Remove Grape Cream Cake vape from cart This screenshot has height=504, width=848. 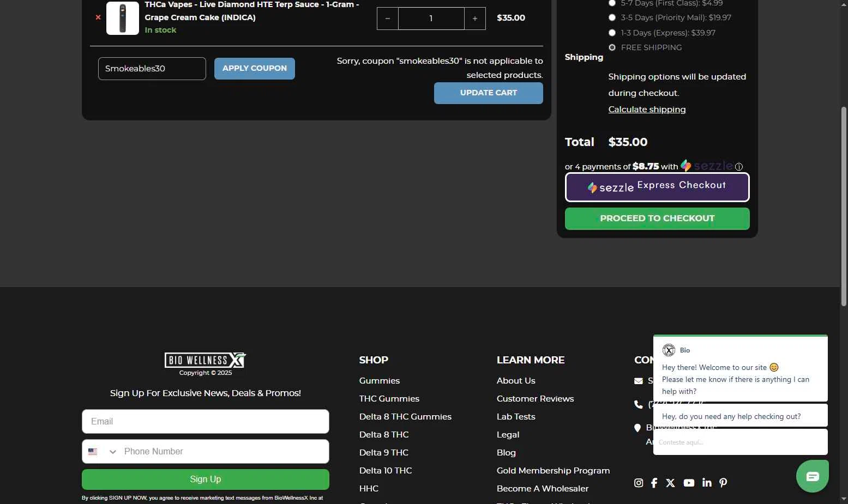pyautogui.click(x=98, y=17)
